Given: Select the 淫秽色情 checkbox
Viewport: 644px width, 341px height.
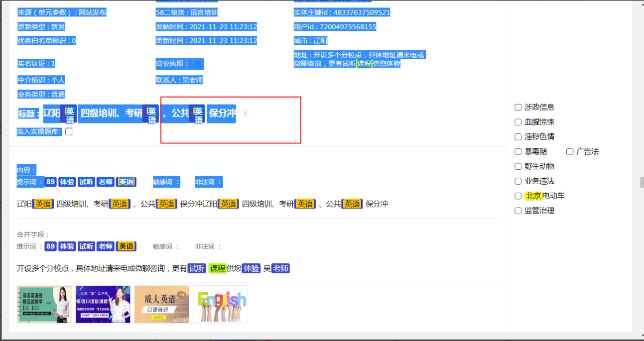Looking at the screenshot, I should [518, 137].
